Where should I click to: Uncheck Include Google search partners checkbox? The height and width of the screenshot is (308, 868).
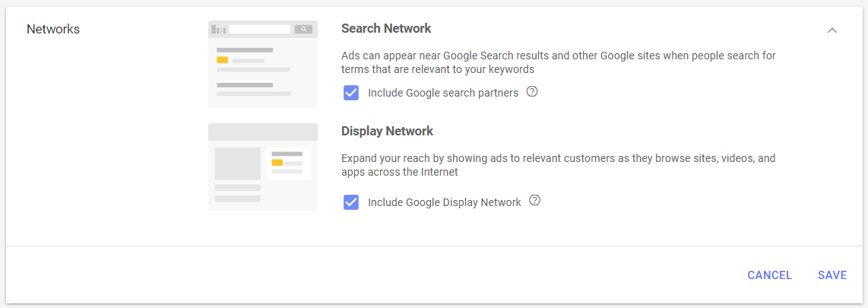351,93
